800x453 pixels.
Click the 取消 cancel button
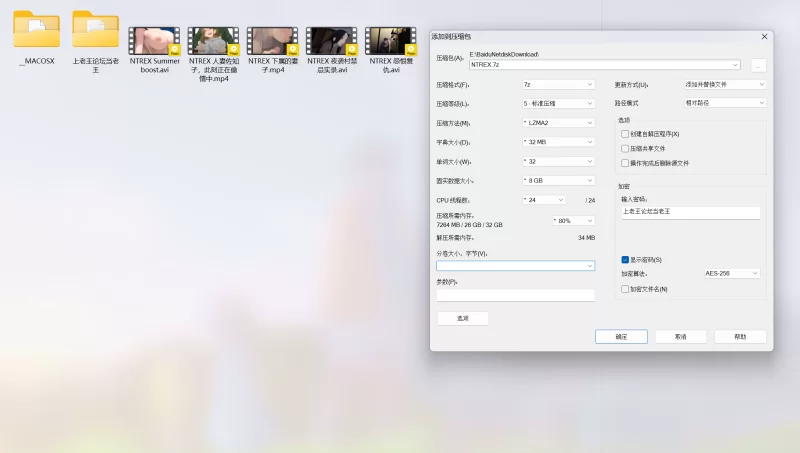(681, 337)
